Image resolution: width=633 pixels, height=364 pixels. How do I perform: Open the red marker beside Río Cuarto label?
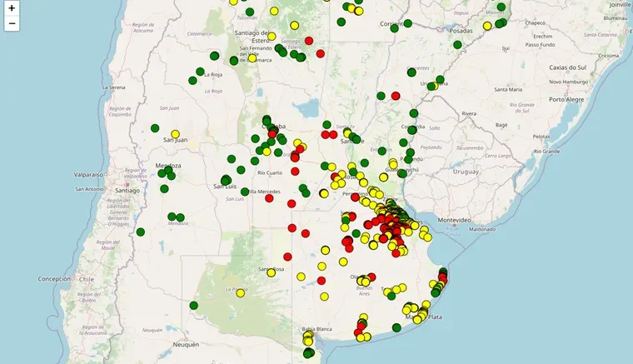[295, 171]
